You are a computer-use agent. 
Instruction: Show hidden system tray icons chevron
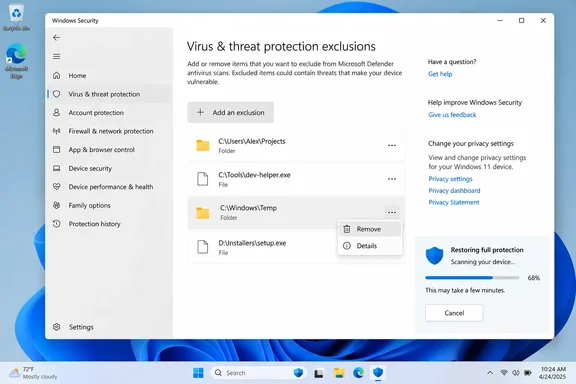pos(490,373)
